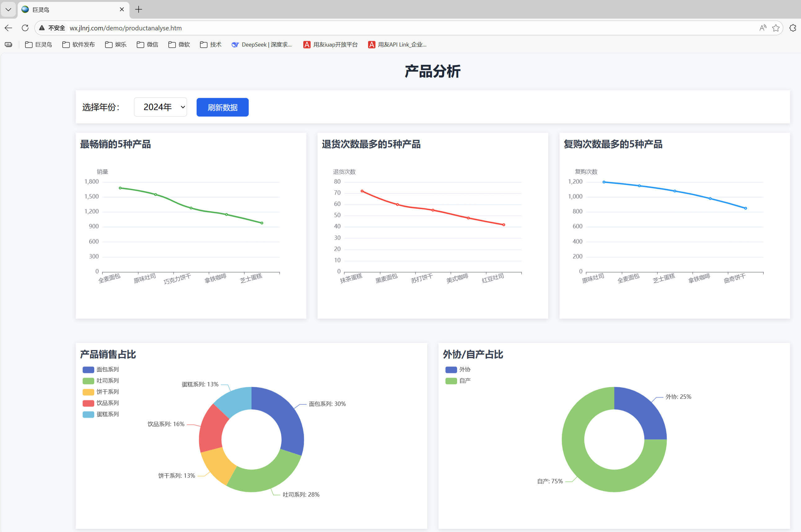Click the favorites star icon

[x=776, y=28]
